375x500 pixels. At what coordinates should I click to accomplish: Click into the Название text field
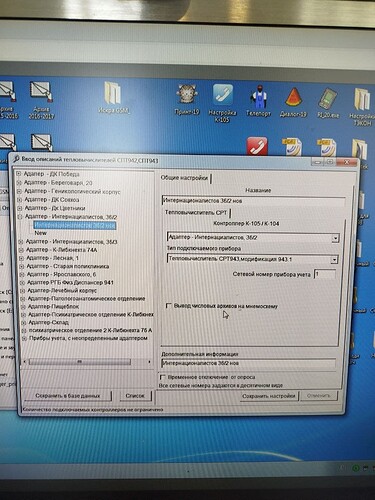tap(253, 201)
